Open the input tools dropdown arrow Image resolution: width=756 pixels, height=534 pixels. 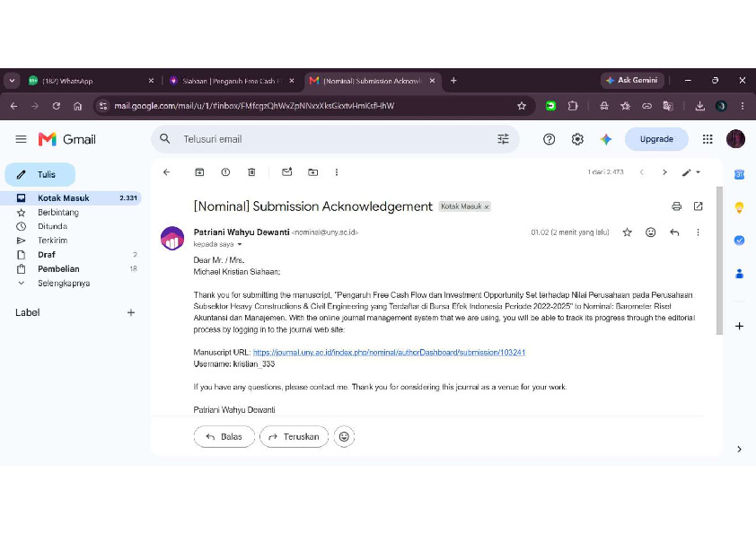(698, 172)
